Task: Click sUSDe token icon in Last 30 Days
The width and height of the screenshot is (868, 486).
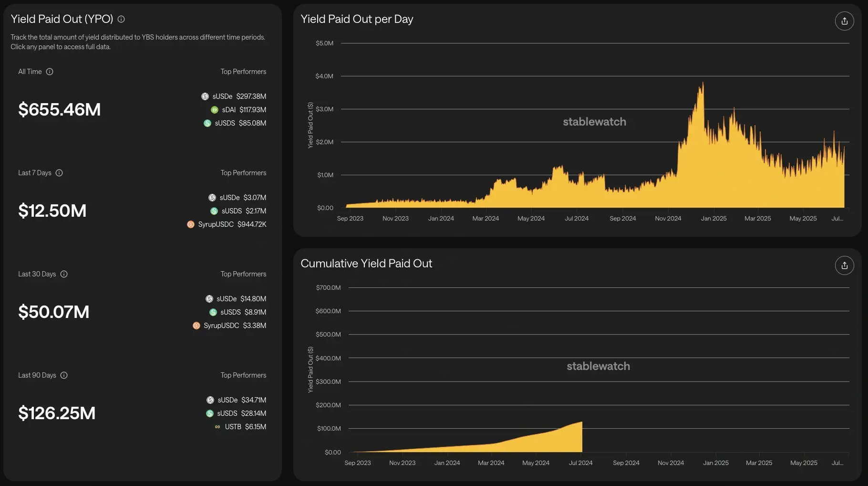Action: 209,299
